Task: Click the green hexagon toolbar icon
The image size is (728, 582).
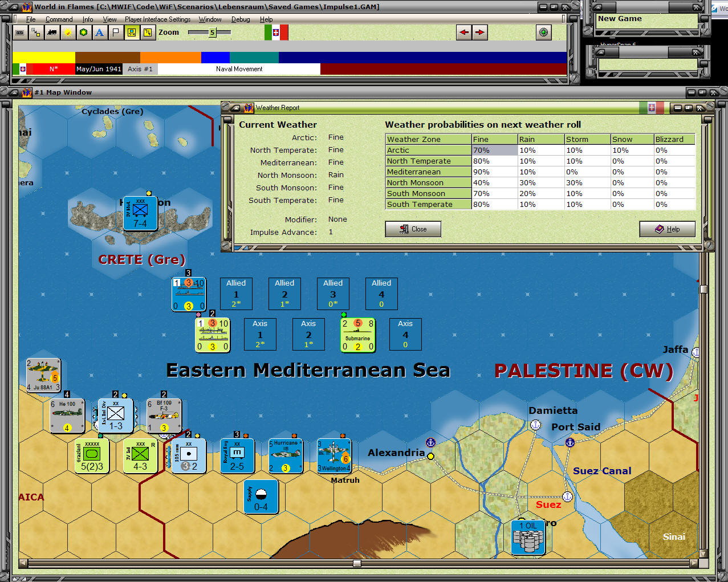Action: pyautogui.click(x=83, y=32)
